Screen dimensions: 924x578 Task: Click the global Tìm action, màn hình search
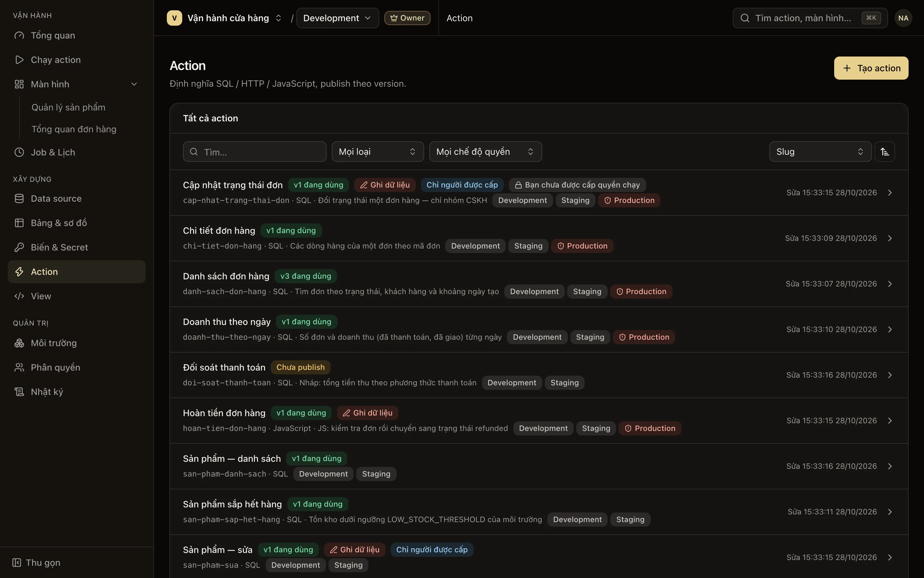click(x=810, y=18)
